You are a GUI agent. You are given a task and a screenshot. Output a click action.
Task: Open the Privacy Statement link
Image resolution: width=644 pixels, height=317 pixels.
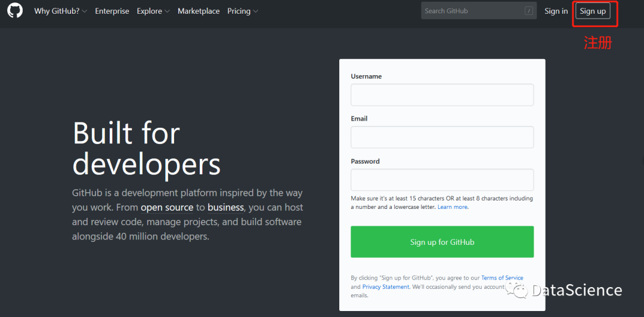click(x=386, y=287)
